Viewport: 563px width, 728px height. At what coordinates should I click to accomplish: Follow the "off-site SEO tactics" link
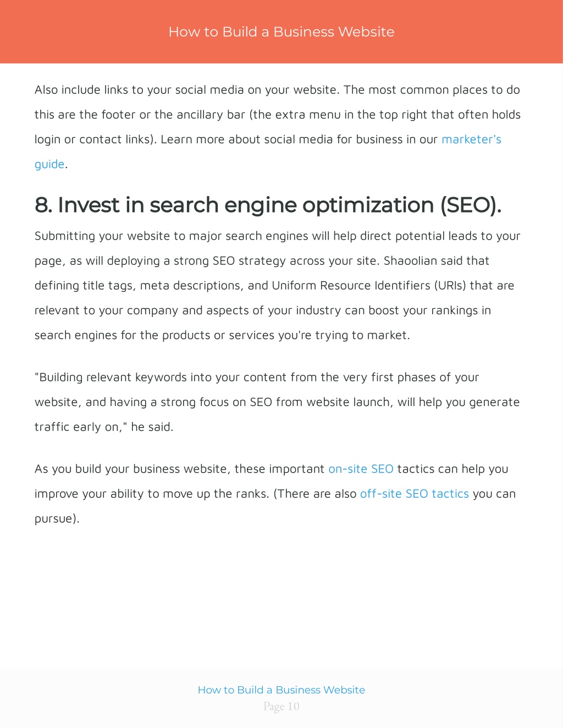[415, 494]
